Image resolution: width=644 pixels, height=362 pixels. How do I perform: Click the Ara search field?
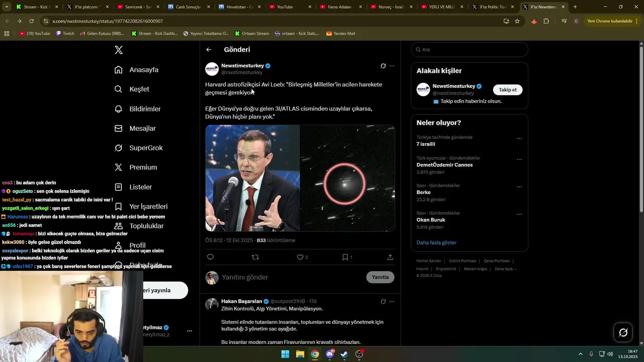tap(469, 50)
